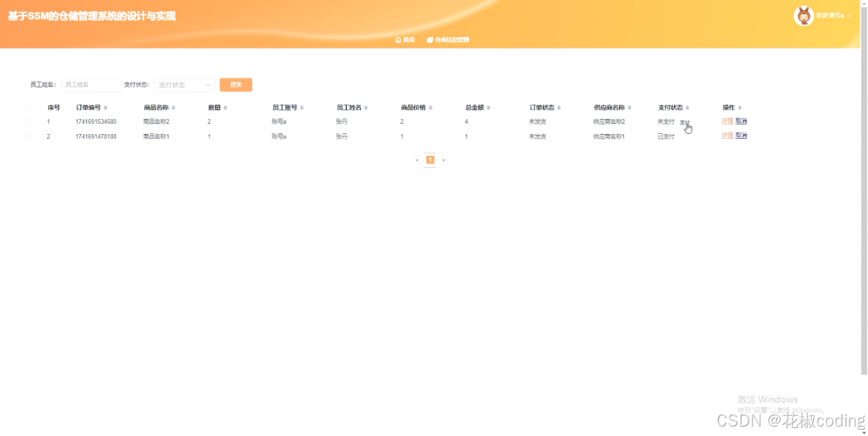
Task: Sort by the 商品价格 column sort icon
Action: (431, 108)
